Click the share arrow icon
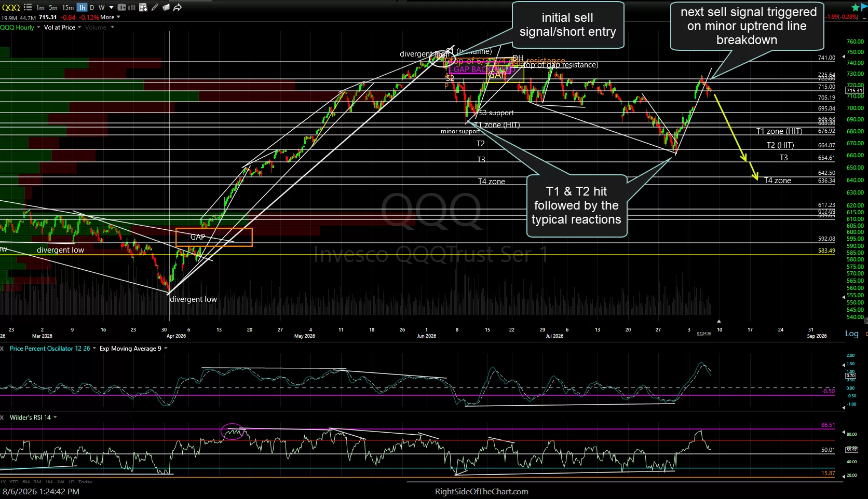Viewport: 868px width, 499px height. [x=178, y=7]
